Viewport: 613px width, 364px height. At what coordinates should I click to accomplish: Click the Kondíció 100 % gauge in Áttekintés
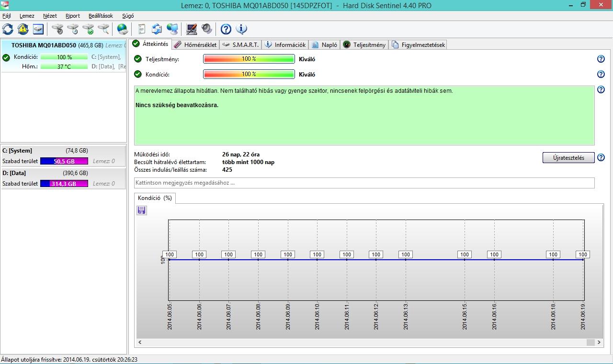click(x=249, y=74)
